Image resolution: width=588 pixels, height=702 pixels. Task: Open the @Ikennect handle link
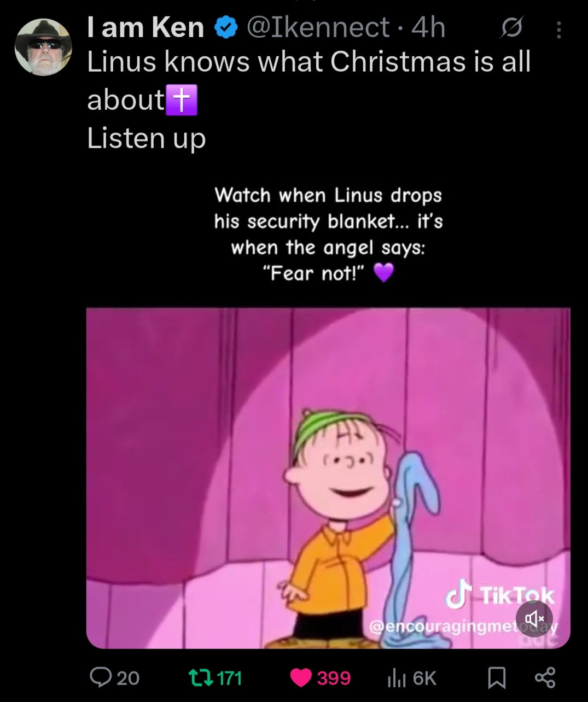tap(319, 28)
